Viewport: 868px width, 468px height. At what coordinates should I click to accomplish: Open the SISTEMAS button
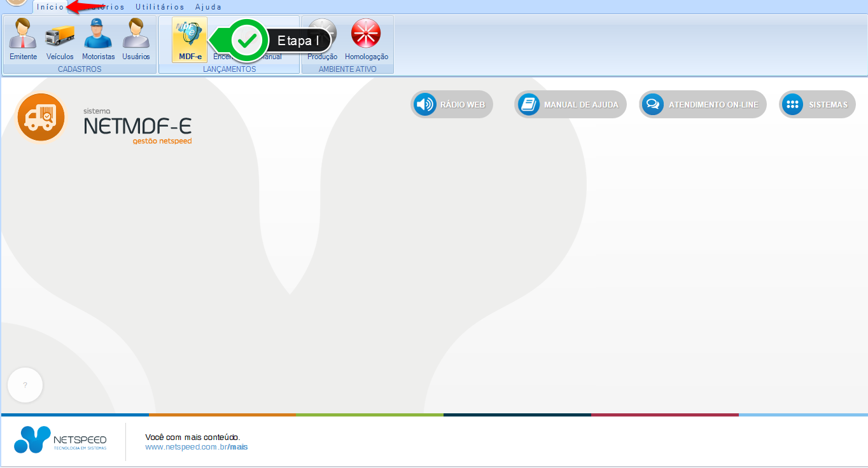(817, 104)
